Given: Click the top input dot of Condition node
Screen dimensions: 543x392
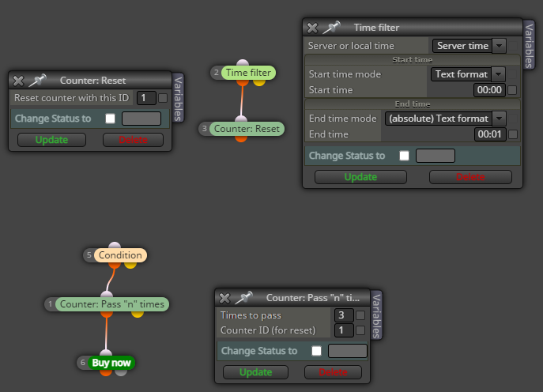Looking at the screenshot, I should click(115, 246).
